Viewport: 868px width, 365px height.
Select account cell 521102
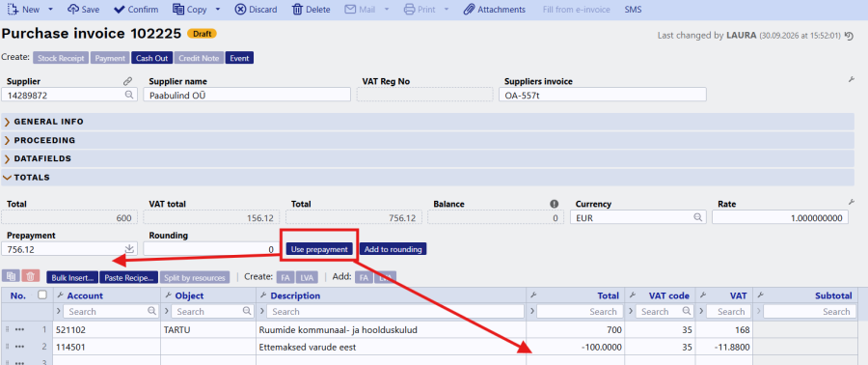tap(106, 330)
